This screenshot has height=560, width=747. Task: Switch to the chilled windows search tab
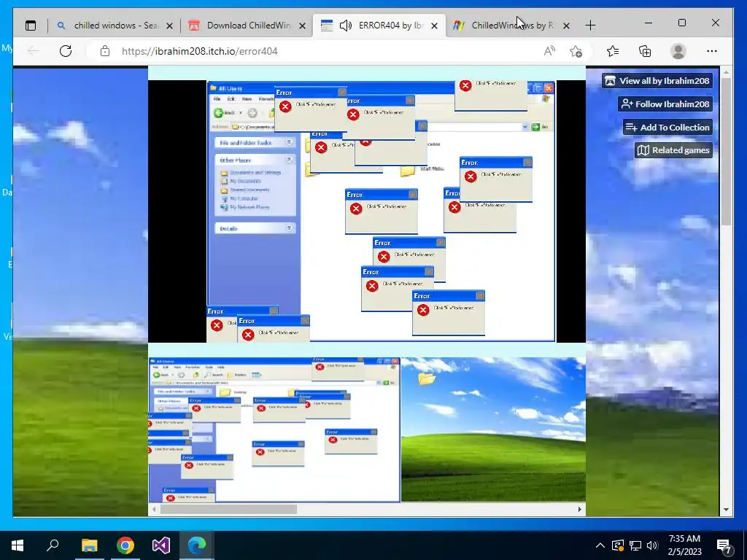point(115,26)
